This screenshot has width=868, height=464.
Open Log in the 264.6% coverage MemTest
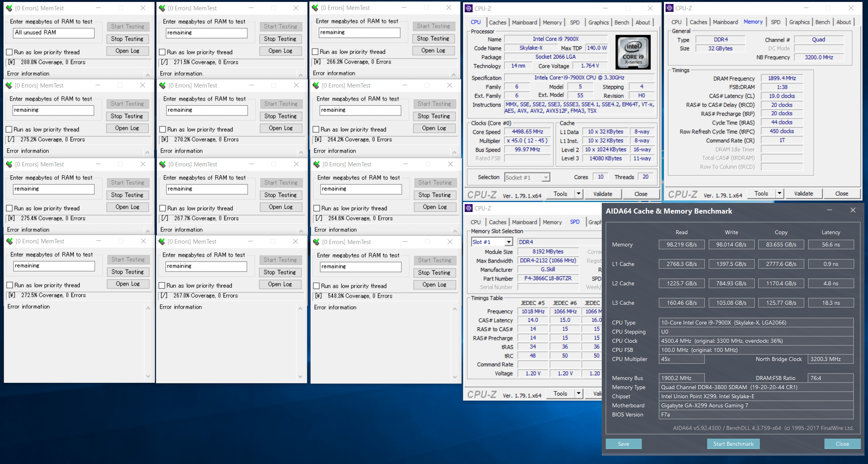[x=435, y=207]
